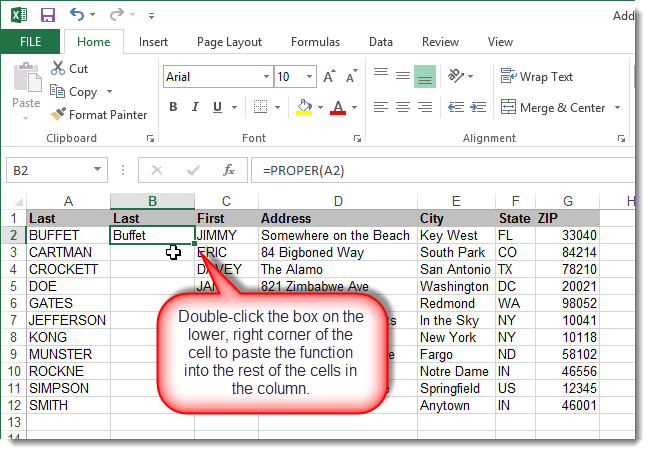Click Merge & Center button
The height and width of the screenshot is (454, 650).
pyautogui.click(x=553, y=107)
